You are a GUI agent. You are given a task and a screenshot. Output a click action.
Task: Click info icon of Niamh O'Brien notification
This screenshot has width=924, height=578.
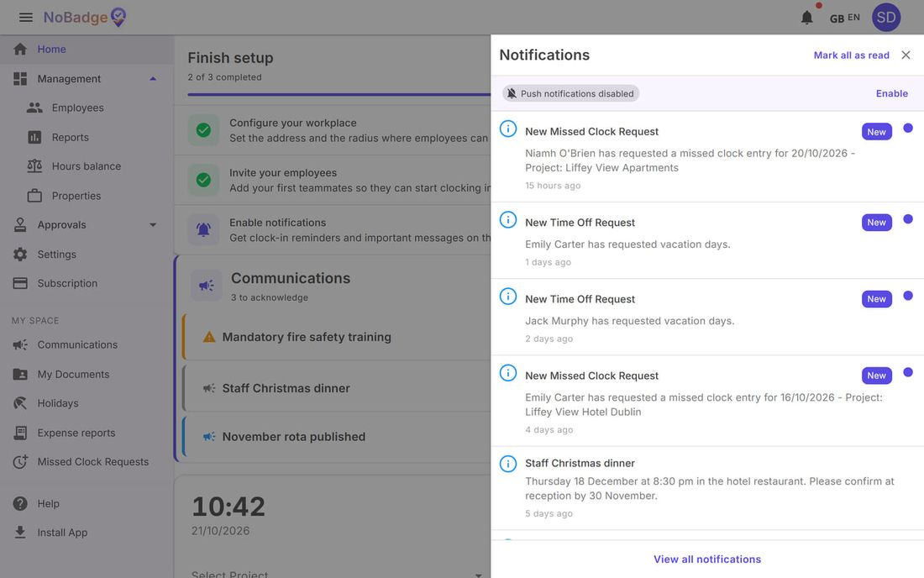[508, 129]
